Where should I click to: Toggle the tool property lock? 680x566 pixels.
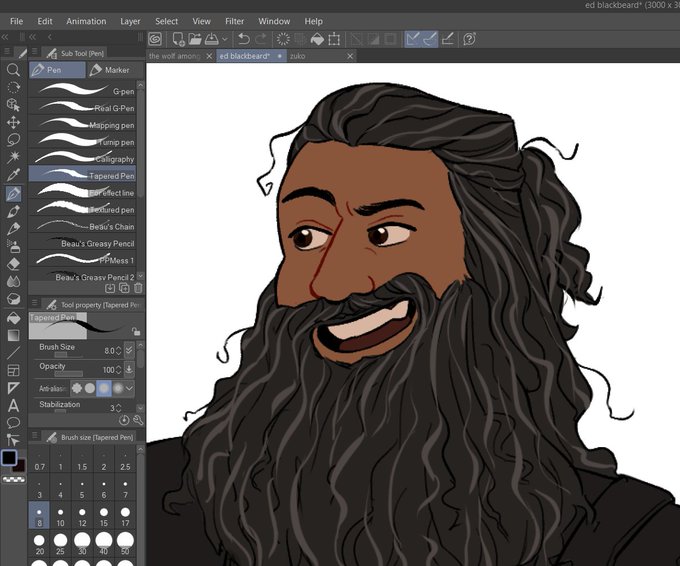click(x=136, y=332)
